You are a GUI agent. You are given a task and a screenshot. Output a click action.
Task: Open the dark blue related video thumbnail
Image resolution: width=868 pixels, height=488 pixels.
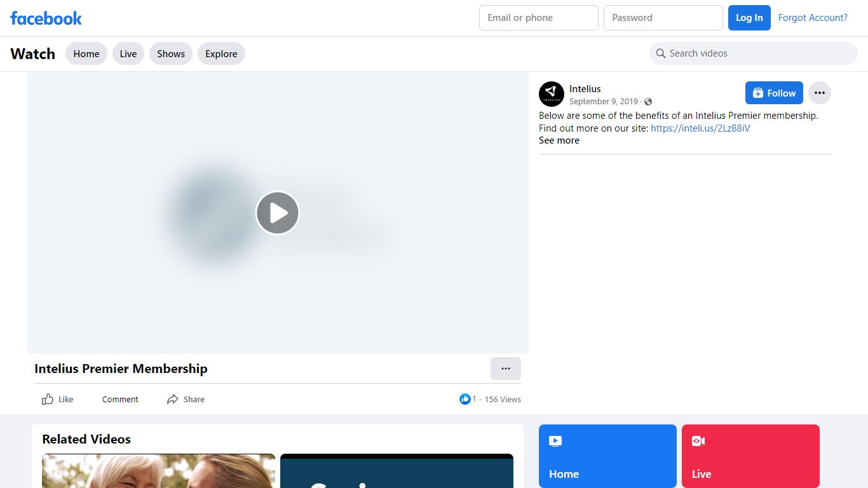coord(397,471)
